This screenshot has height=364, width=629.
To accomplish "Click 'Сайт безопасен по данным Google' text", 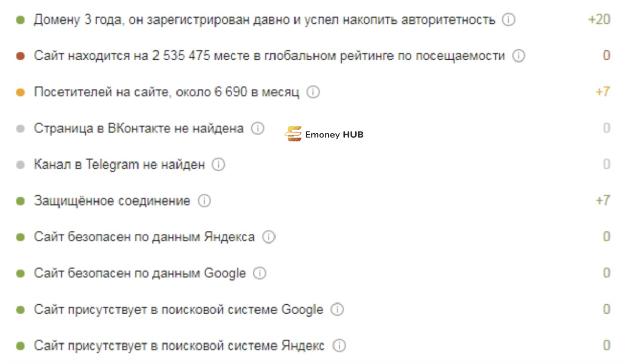I will (x=140, y=274).
